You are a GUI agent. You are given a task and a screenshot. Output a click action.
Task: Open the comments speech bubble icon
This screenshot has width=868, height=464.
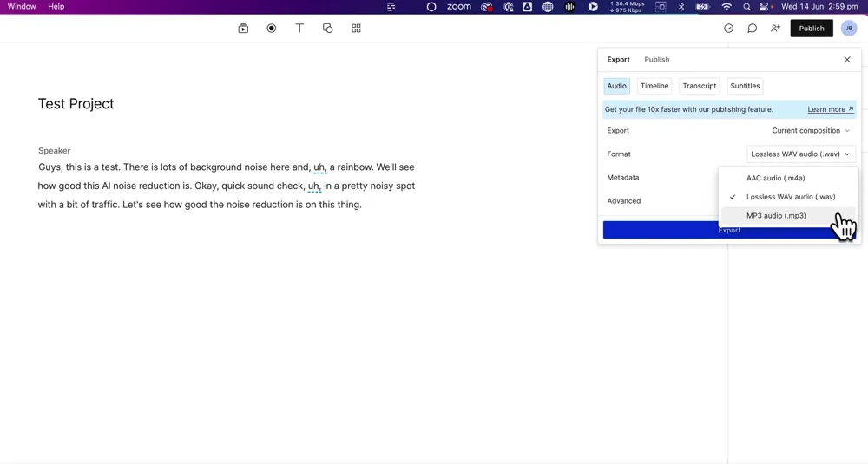point(753,29)
